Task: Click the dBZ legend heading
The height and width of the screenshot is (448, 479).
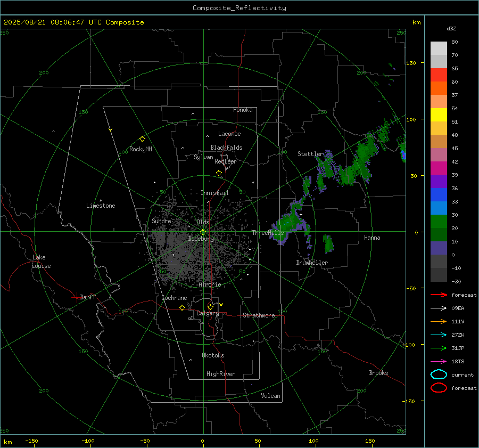Action: coord(451,28)
